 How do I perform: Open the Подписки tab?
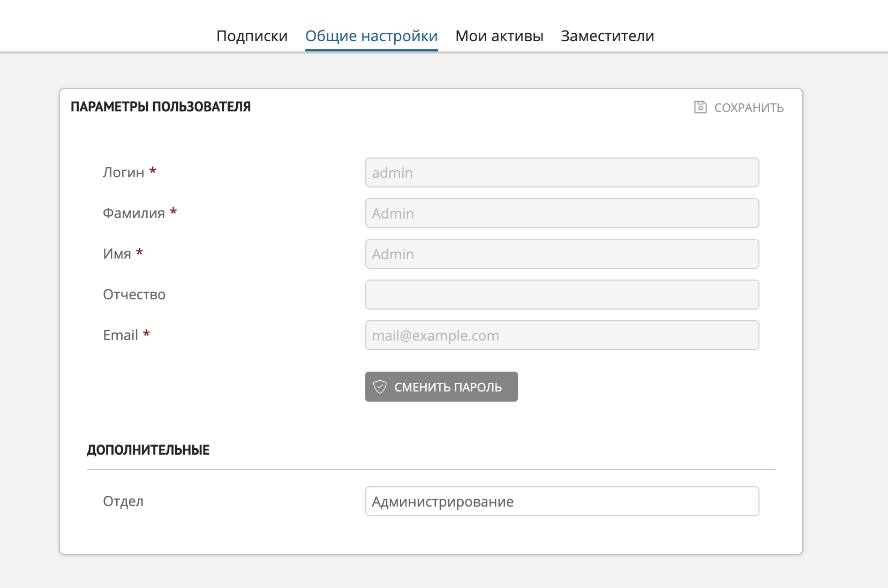pyautogui.click(x=252, y=36)
